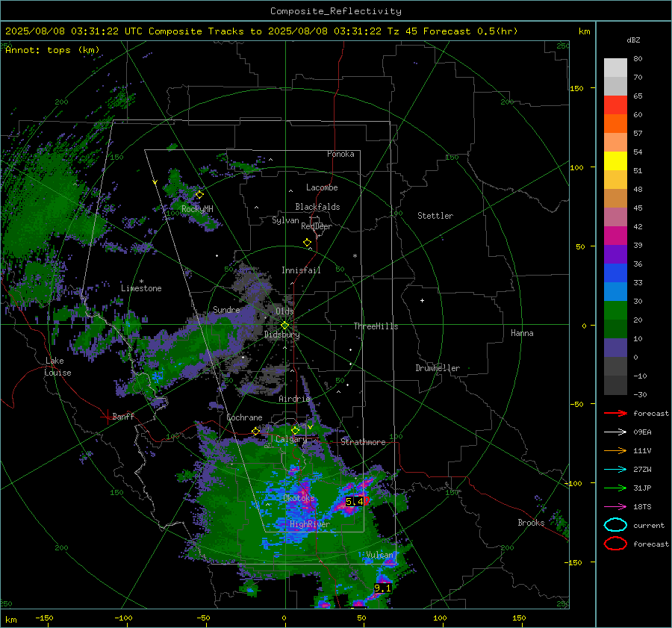Click the light gray 70-80 dBZ swatch
The width and height of the screenshot is (672, 628).
(x=615, y=68)
